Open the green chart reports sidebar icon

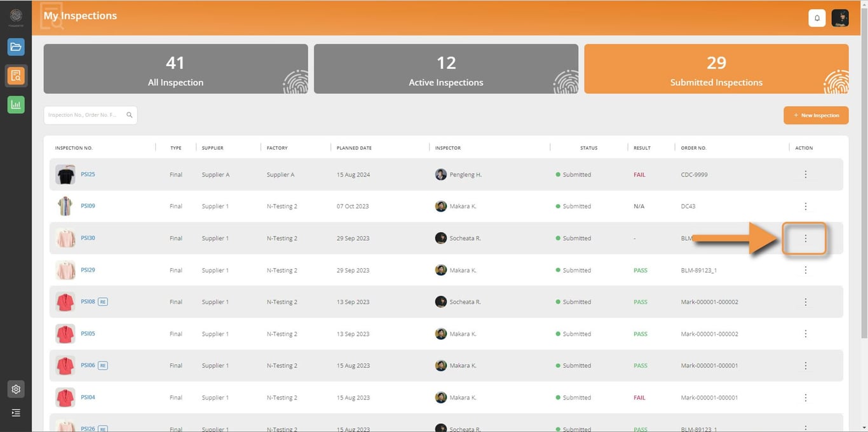16,105
